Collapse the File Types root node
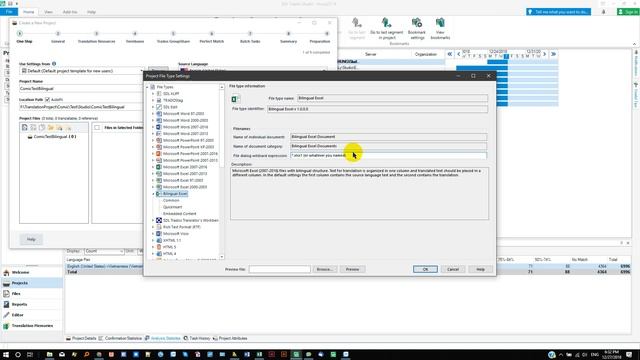 pyautogui.click(x=147, y=87)
